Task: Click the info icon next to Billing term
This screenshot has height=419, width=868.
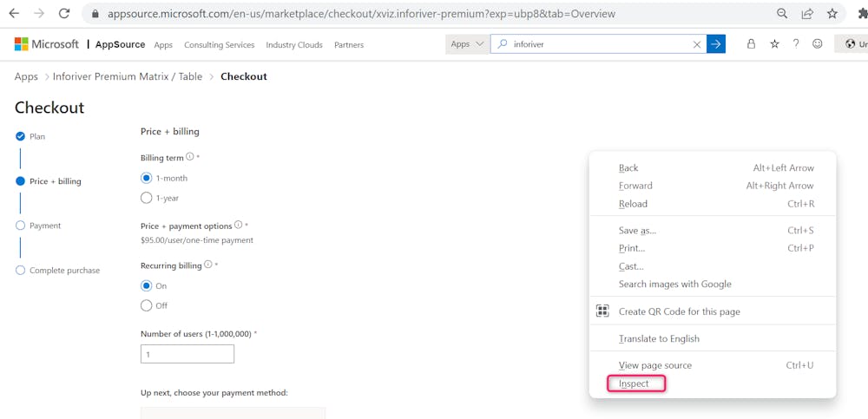Action: pyautogui.click(x=190, y=157)
